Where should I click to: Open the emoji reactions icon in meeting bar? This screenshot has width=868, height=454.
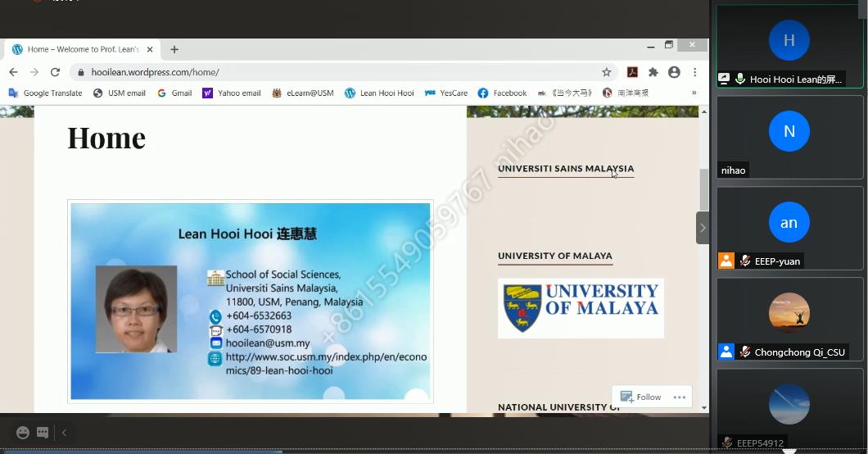click(23, 433)
